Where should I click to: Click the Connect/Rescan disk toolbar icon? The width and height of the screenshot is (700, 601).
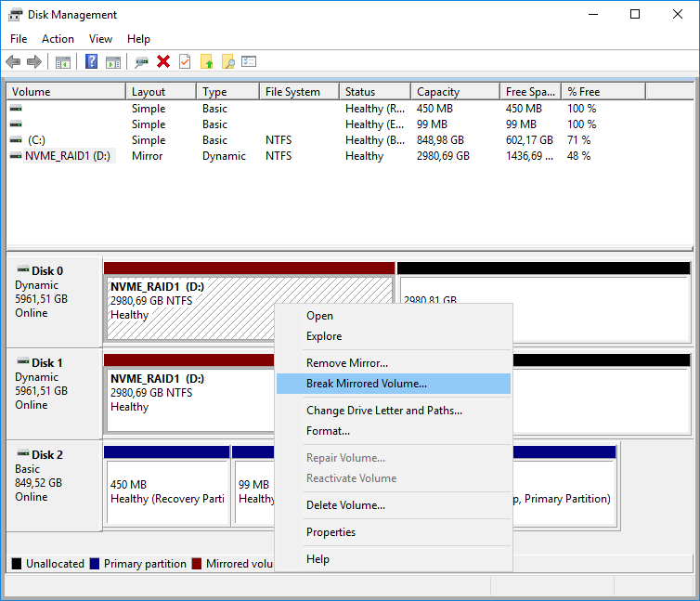141,62
